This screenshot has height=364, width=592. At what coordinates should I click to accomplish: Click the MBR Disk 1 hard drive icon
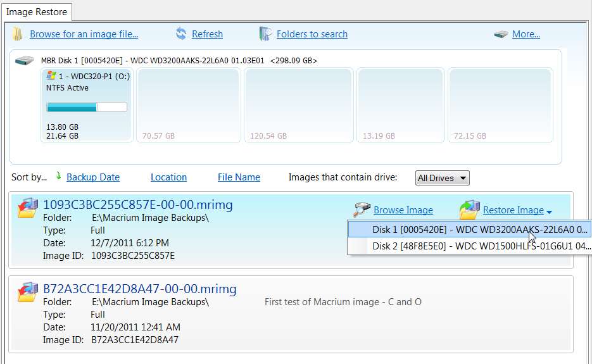(x=25, y=60)
